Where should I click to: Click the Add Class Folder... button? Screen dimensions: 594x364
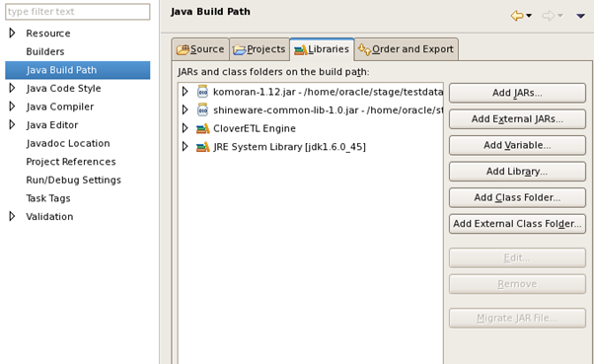pyautogui.click(x=517, y=197)
